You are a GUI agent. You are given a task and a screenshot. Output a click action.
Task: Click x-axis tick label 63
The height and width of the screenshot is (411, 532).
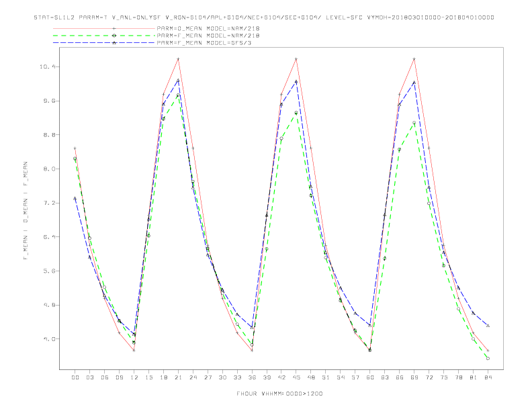(x=385, y=377)
